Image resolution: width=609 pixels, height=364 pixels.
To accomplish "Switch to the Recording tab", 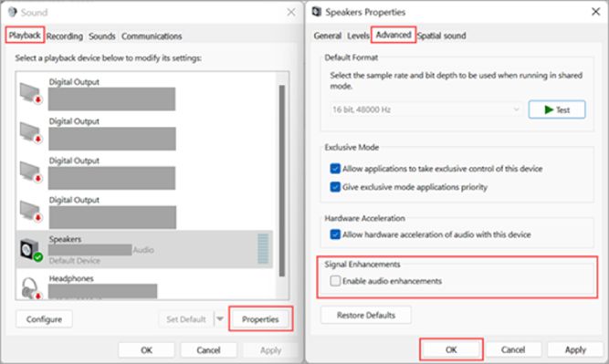I will [x=65, y=36].
